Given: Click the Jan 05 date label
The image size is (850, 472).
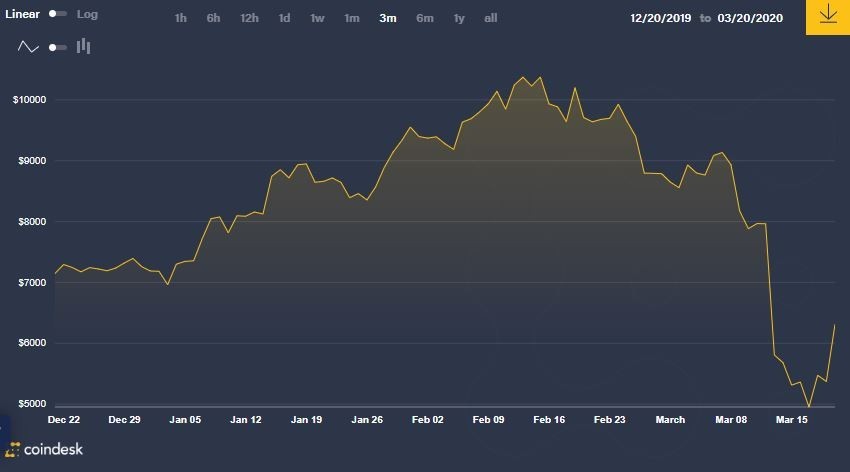Looking at the screenshot, I should coord(185,419).
